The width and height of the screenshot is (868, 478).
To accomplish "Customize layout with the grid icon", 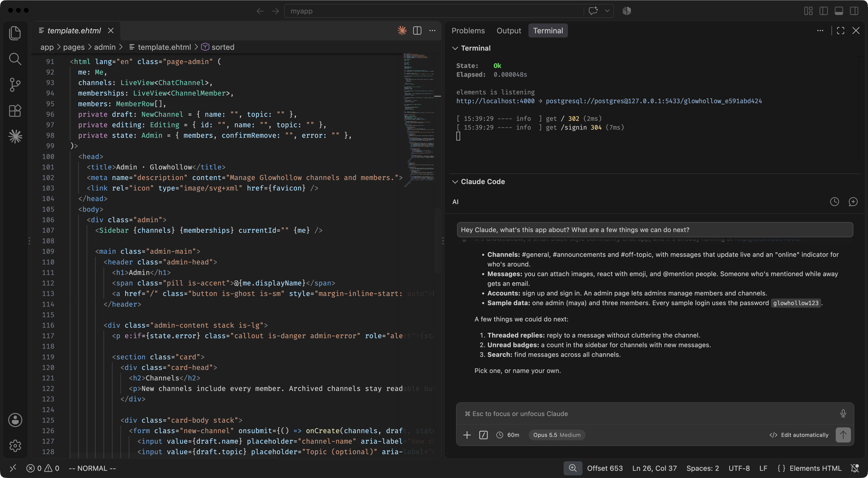I will click(x=808, y=11).
